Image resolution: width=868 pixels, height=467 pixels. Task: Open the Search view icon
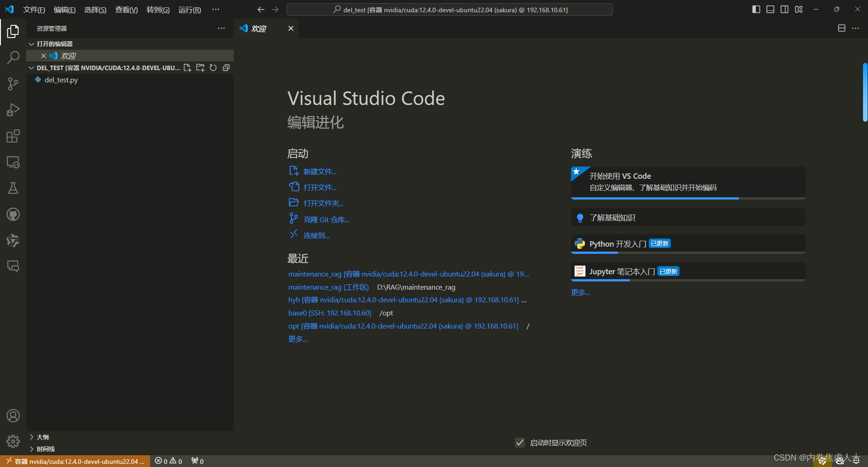(x=13, y=57)
